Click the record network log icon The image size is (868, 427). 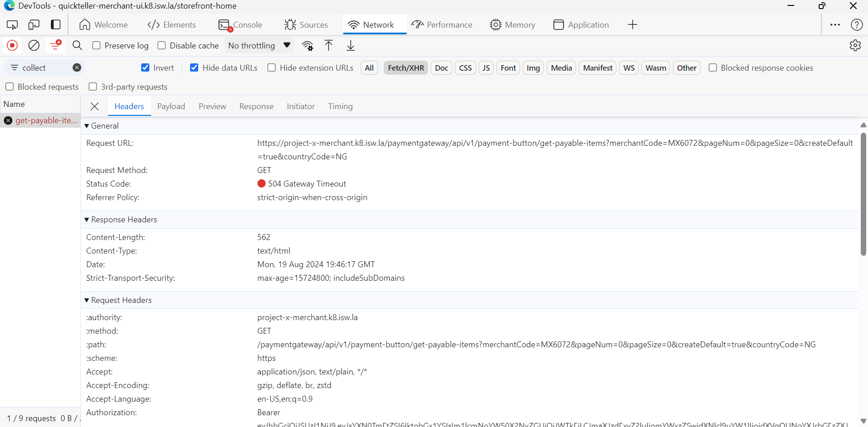(12, 45)
